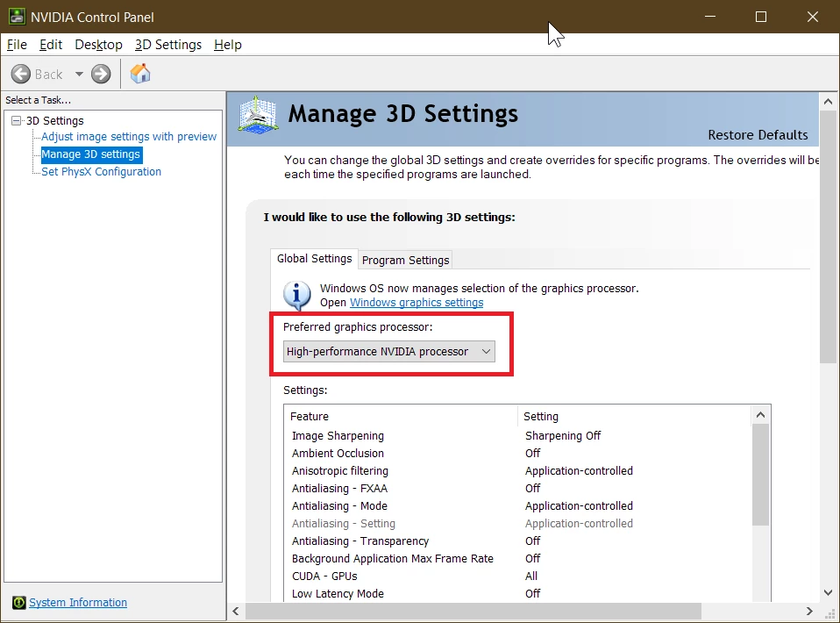Click main panel scroll-down arrow

click(829, 592)
